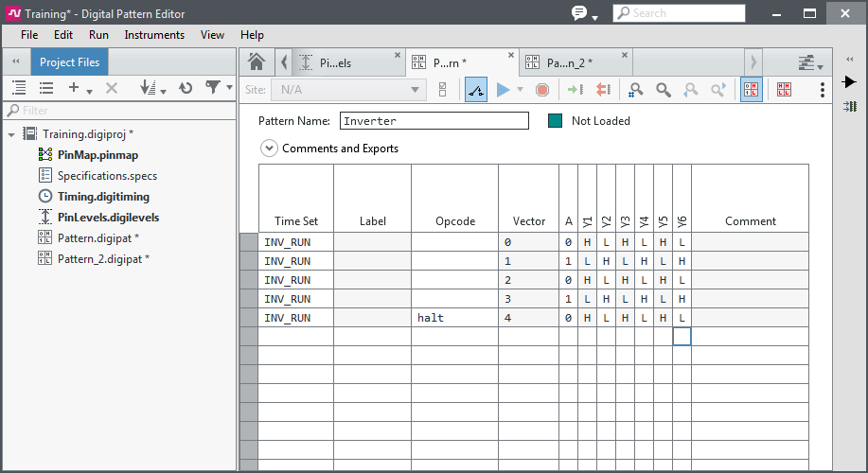Select the Project Files tab
The height and width of the screenshot is (473, 868).
69,61
